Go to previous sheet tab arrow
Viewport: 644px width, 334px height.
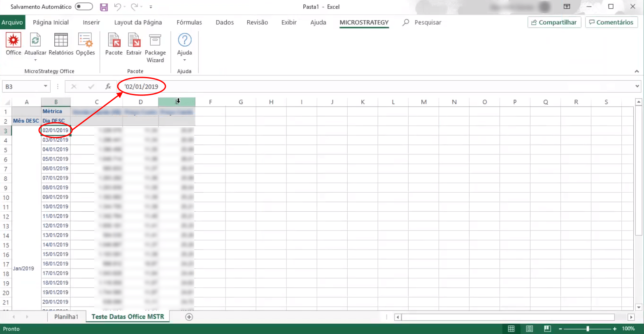click(14, 317)
